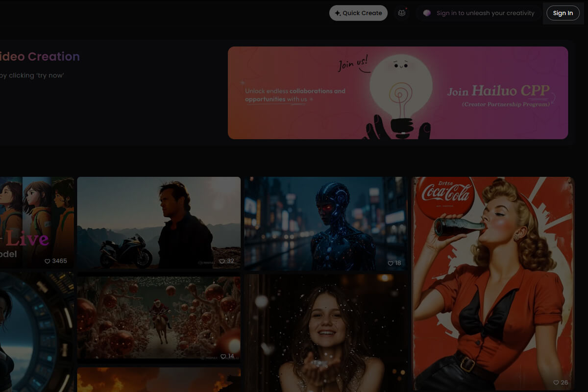Click the sparkle icon on Quick Create
588x392 pixels.
tap(338, 13)
